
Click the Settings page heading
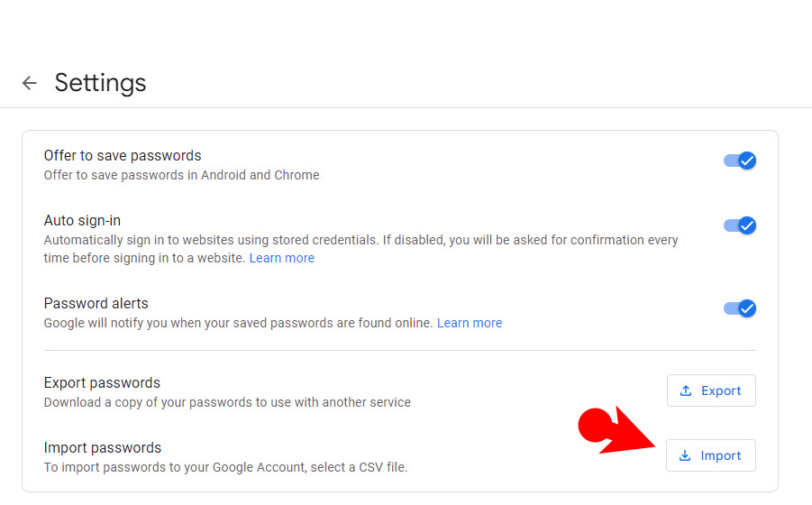(x=100, y=83)
